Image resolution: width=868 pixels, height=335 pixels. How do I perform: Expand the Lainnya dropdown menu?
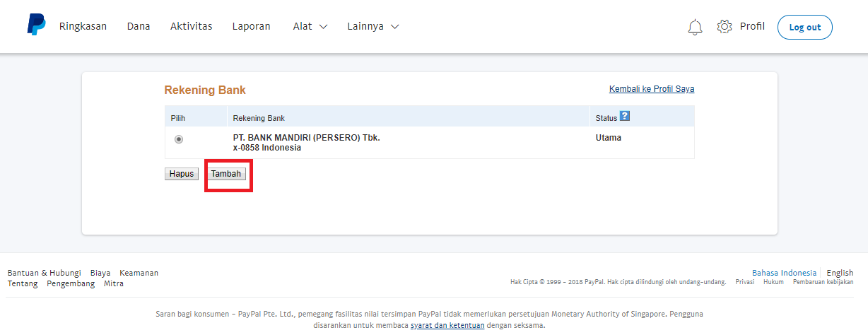(373, 26)
